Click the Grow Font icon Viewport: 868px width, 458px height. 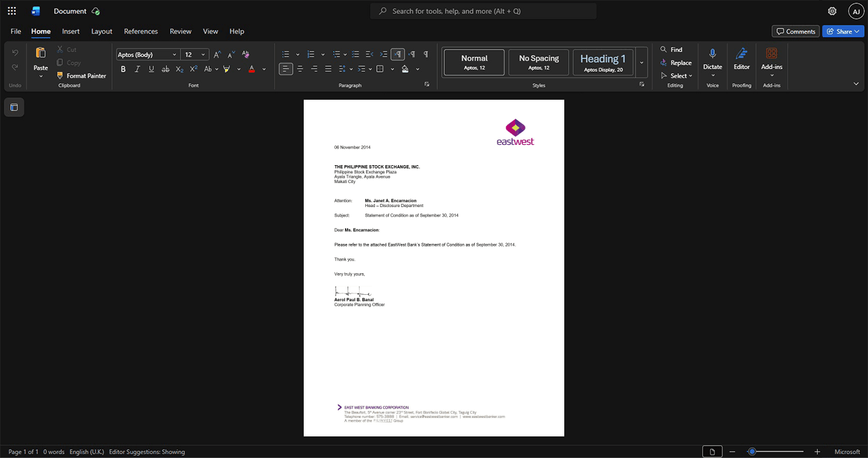[217, 55]
